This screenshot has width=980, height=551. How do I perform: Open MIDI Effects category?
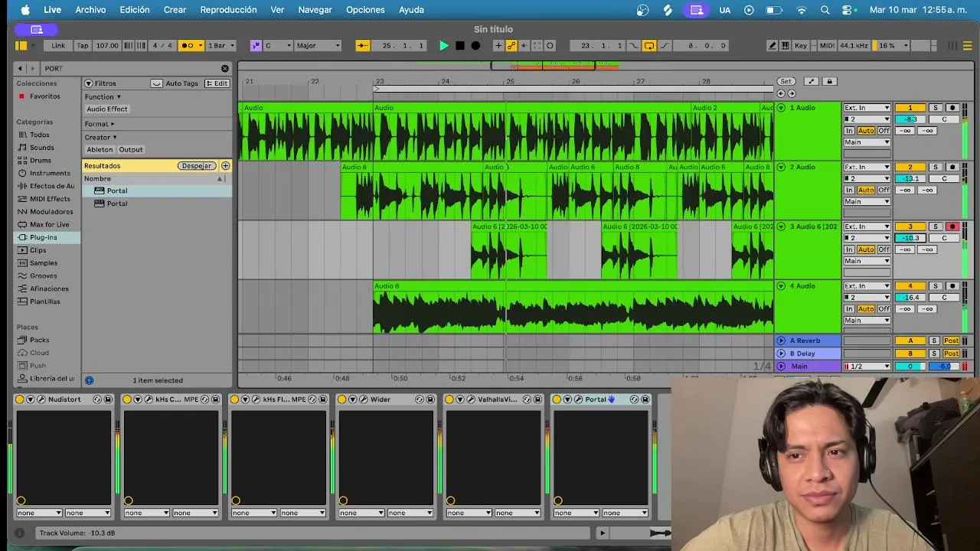click(x=49, y=199)
